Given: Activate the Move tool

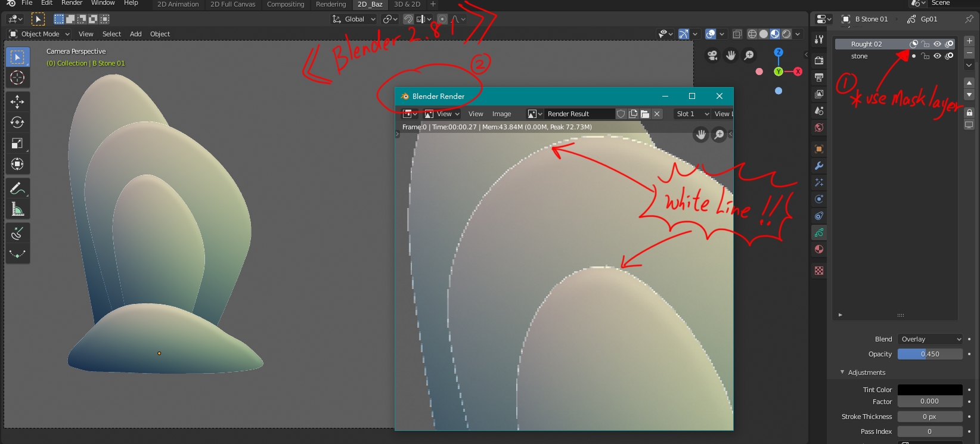Looking at the screenshot, I should (x=17, y=101).
